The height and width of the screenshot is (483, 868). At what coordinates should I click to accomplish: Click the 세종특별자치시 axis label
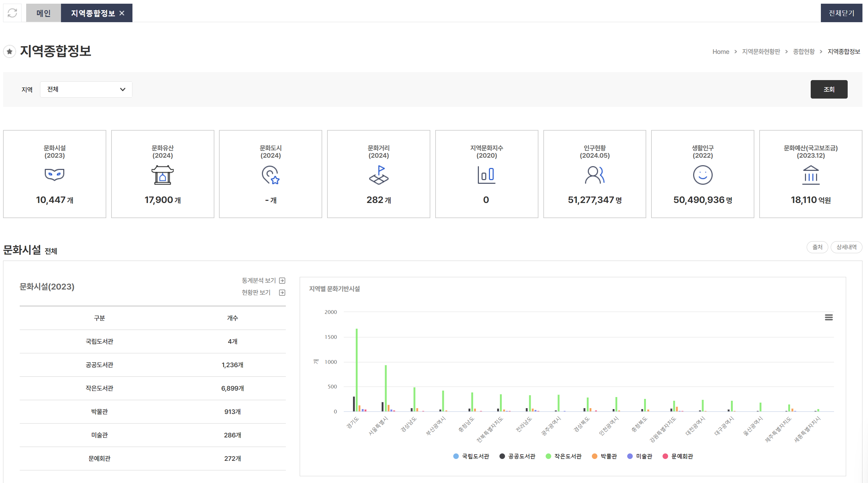(807, 429)
